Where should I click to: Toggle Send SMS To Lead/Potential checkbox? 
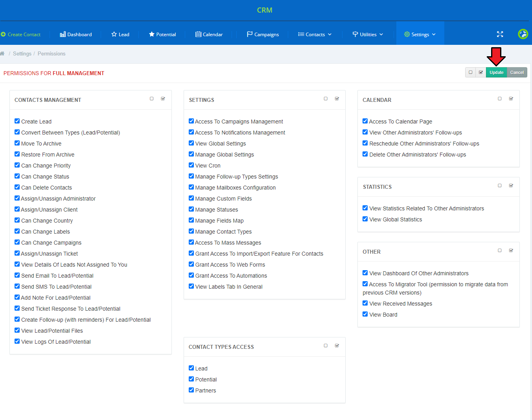coord(17,286)
